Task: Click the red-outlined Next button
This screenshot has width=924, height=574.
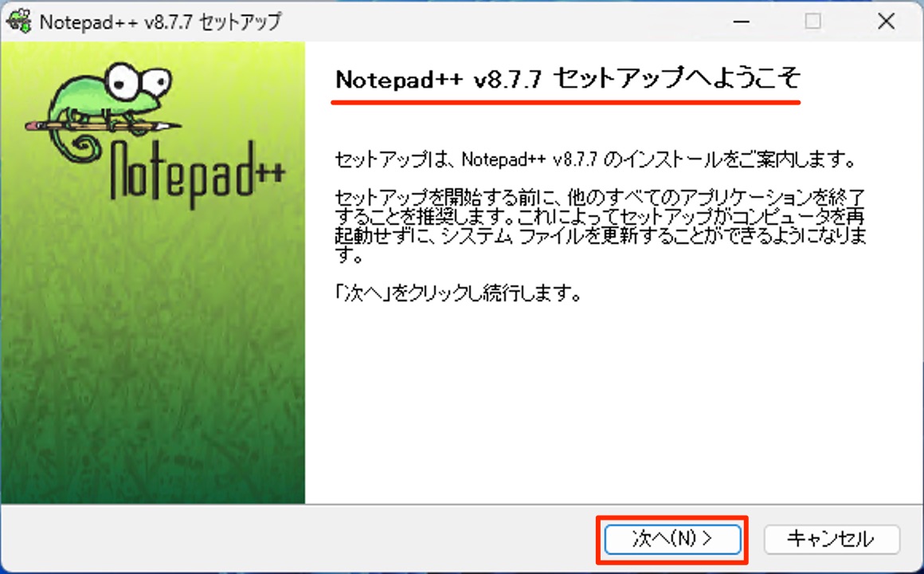Action: [x=671, y=539]
